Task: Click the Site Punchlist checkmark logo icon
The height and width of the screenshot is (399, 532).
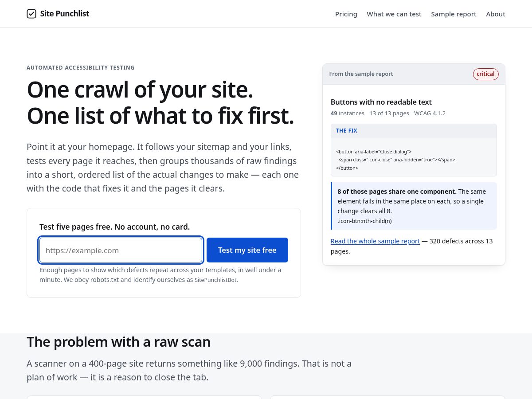Action: (31, 14)
